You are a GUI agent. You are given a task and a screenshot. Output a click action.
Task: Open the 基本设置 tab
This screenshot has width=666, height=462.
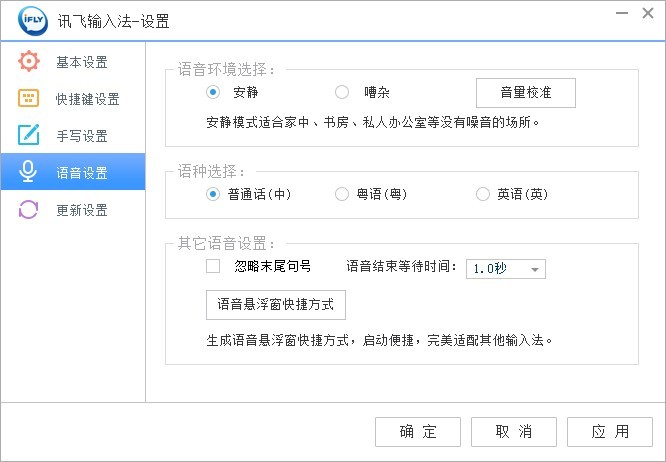coord(81,62)
